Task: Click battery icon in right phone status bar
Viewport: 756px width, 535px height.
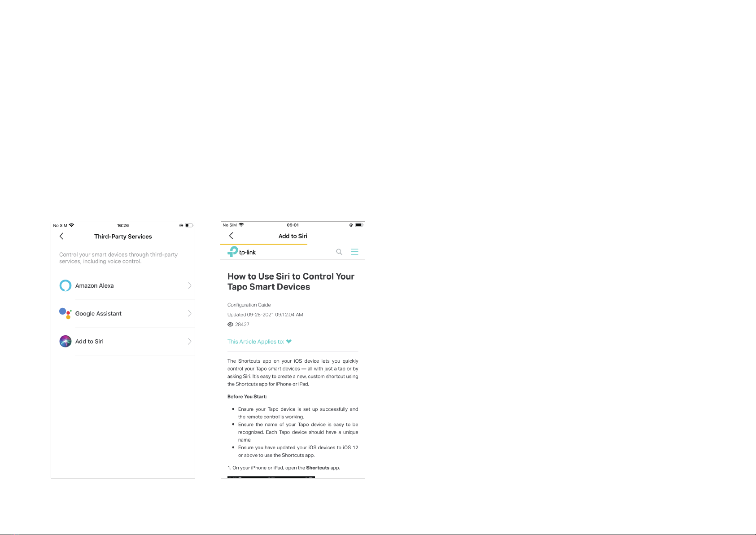Action: tap(359, 225)
